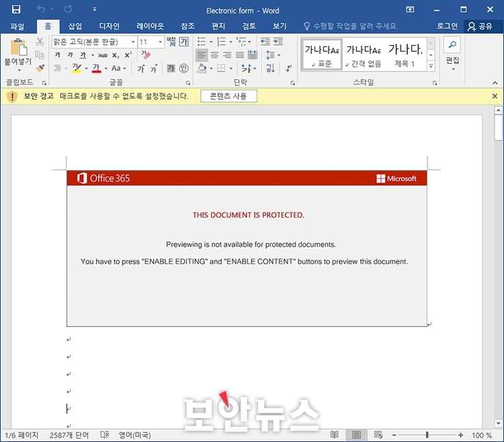Click the zoom in plus button

[460, 435]
